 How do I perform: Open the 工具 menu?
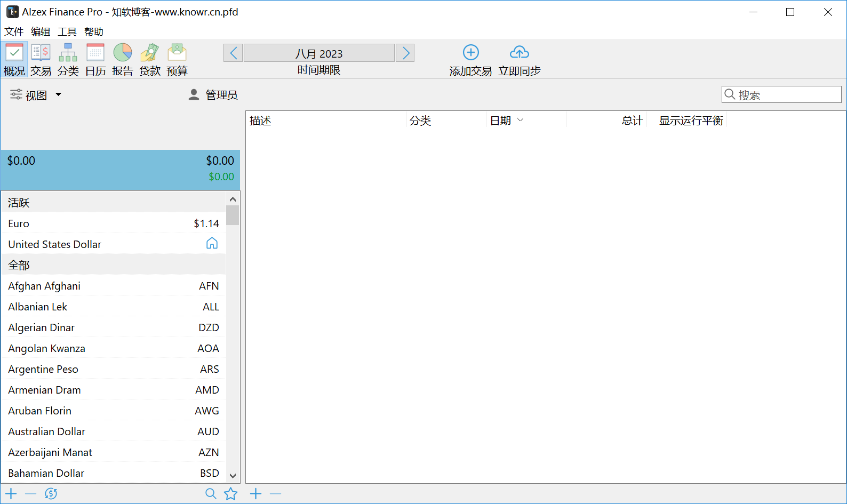pos(67,31)
